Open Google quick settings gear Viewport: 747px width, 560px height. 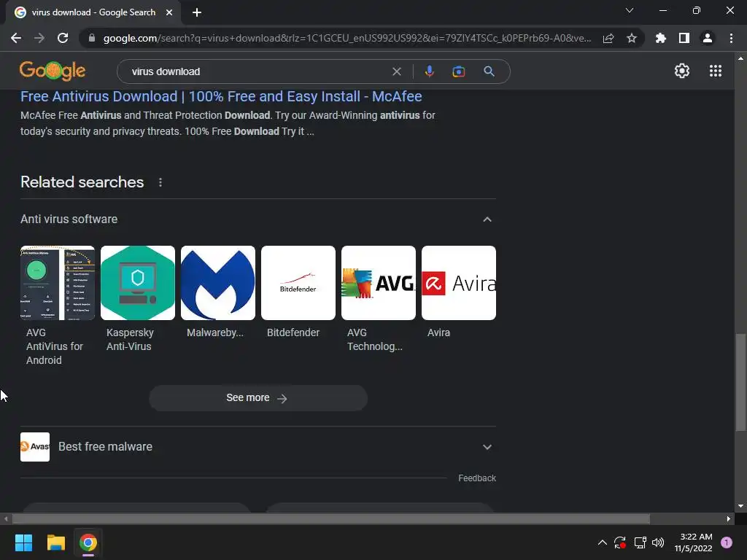coord(682,71)
